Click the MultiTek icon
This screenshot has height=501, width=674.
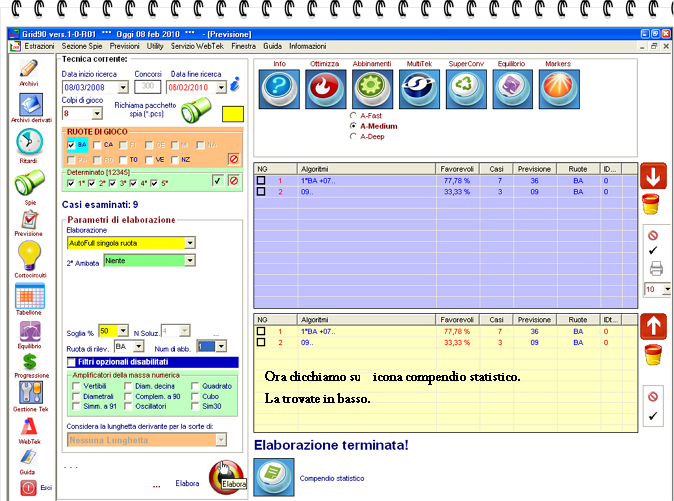coord(417,90)
